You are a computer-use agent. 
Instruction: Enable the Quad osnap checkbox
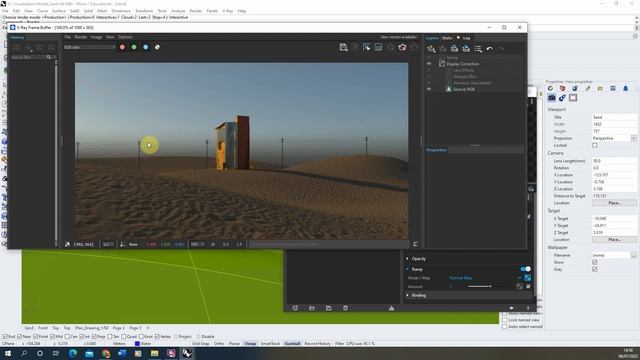(124, 337)
